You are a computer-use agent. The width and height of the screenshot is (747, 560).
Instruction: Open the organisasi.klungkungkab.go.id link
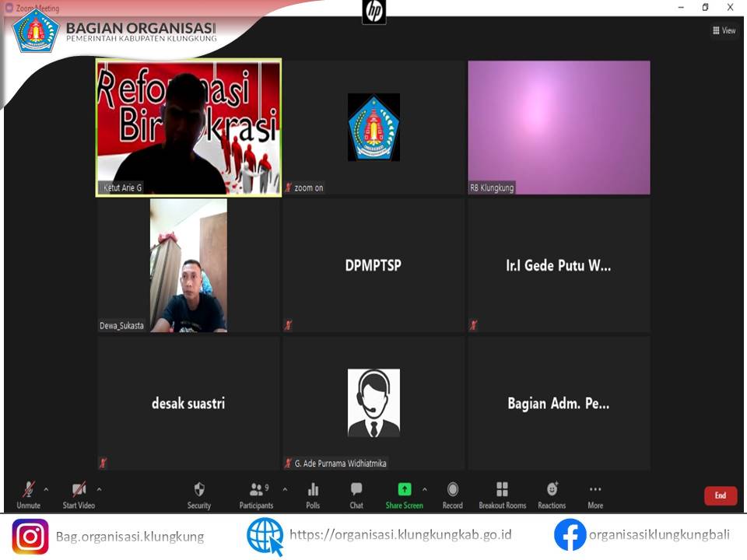tap(400, 535)
